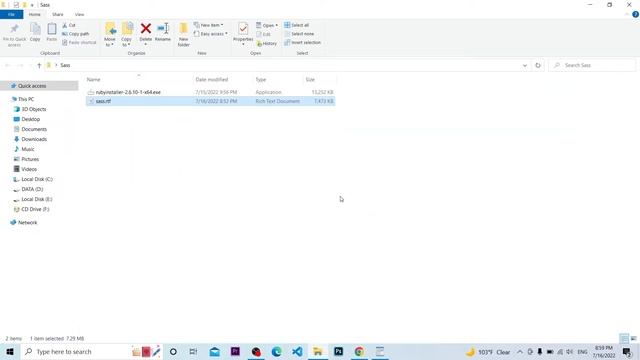The image size is (640, 360).
Task: Switch to the Home tab
Action: 35,14
